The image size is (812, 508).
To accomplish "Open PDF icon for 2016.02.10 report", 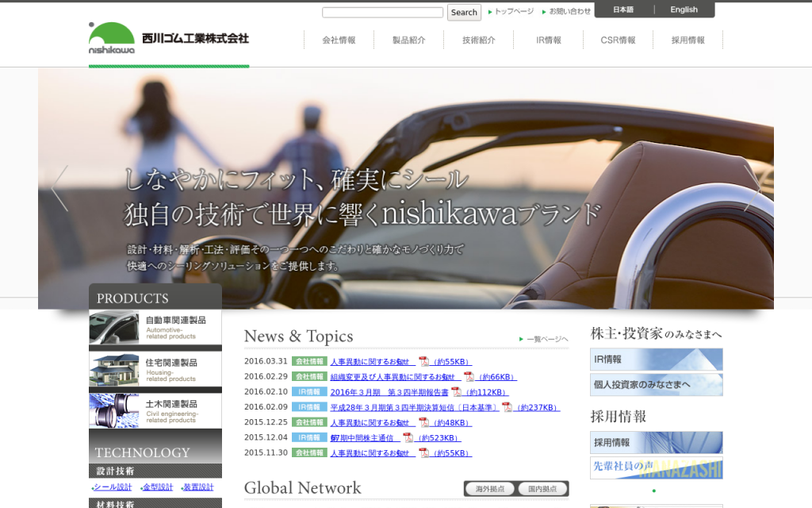I will [x=456, y=392].
